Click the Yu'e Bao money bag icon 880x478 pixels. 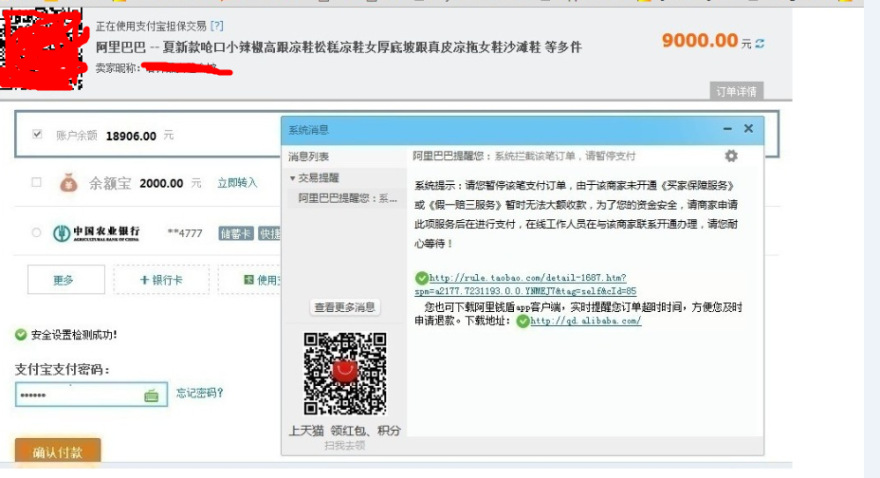pos(67,183)
